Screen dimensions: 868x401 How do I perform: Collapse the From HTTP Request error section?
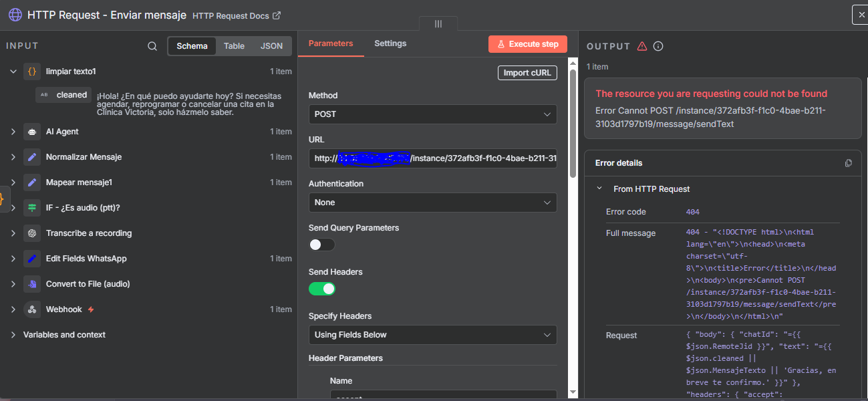(x=599, y=189)
